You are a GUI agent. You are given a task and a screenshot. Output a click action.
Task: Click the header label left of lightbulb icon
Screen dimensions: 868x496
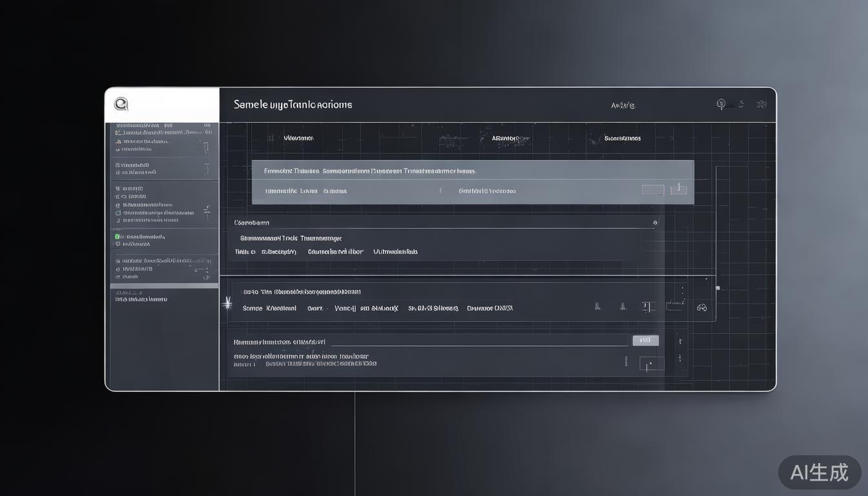tap(623, 105)
